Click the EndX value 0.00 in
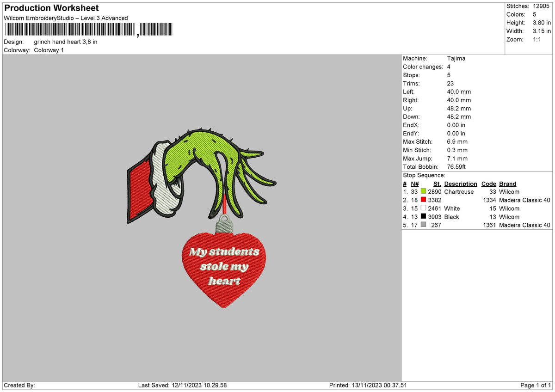Screen dimensions: 555x392 (x=456, y=125)
